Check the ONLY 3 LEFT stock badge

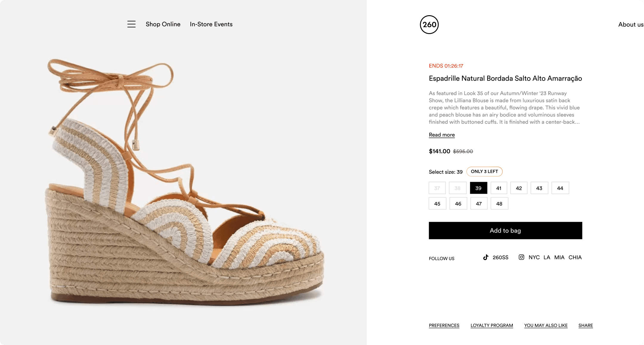[x=484, y=172]
